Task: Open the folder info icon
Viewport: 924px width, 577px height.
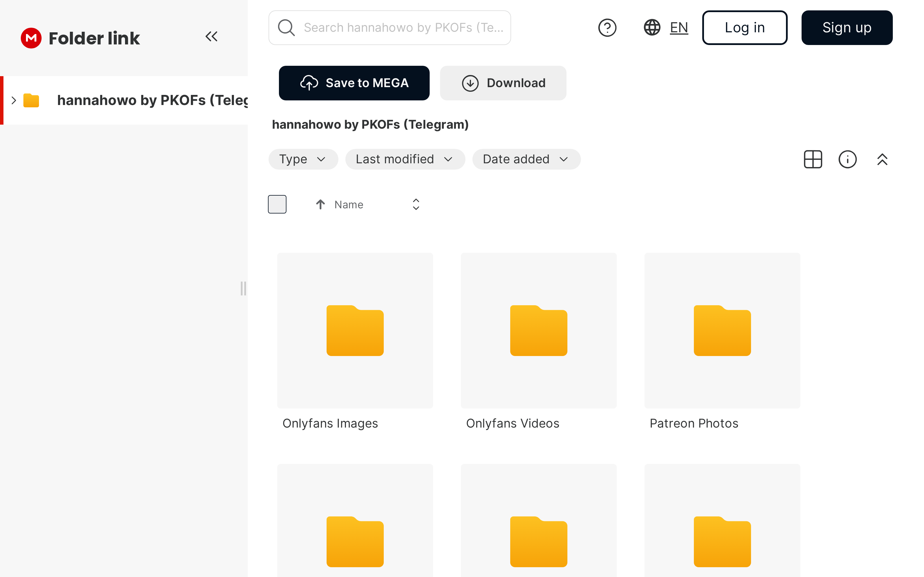Action: pyautogui.click(x=847, y=159)
